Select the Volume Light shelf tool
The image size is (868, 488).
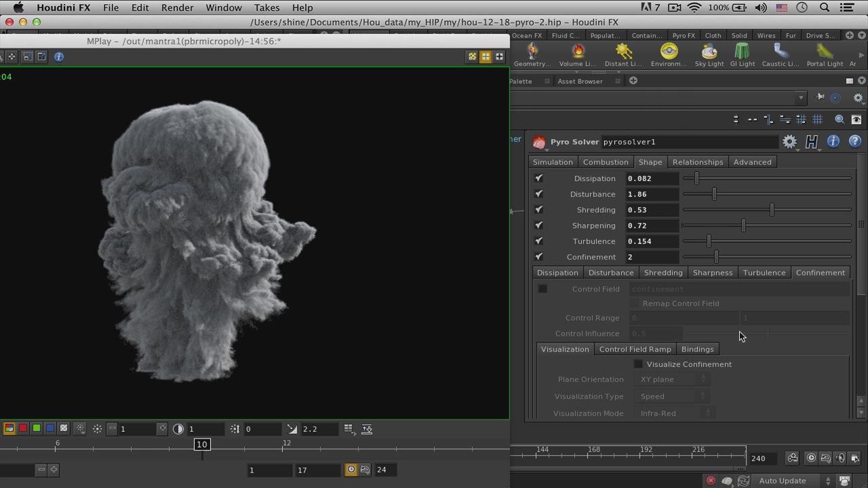click(x=578, y=55)
